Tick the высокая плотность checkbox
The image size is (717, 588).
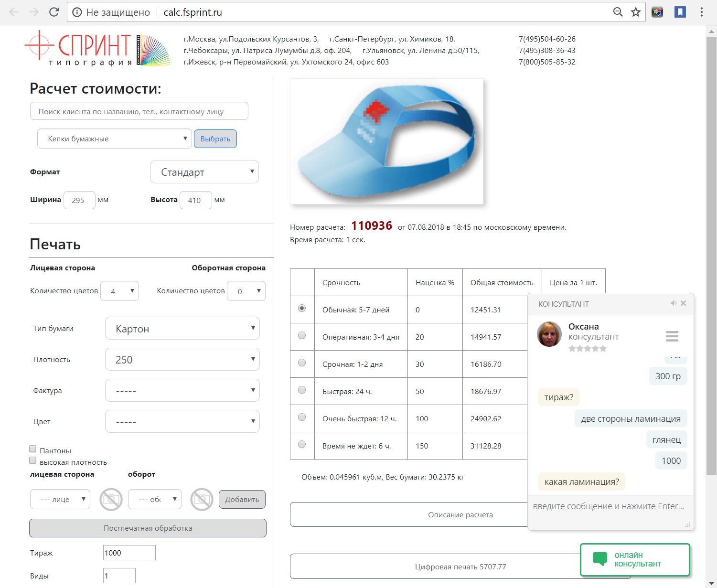click(33, 460)
